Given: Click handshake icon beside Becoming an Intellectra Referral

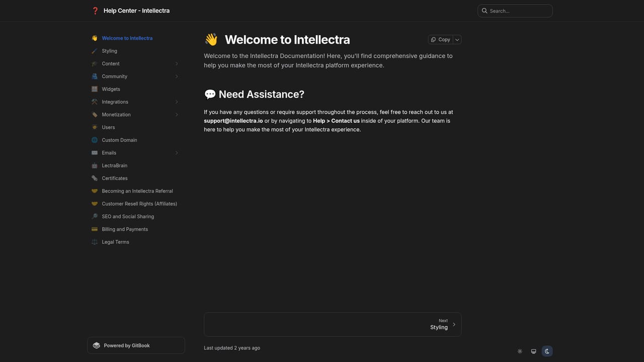Looking at the screenshot, I should [x=95, y=191].
